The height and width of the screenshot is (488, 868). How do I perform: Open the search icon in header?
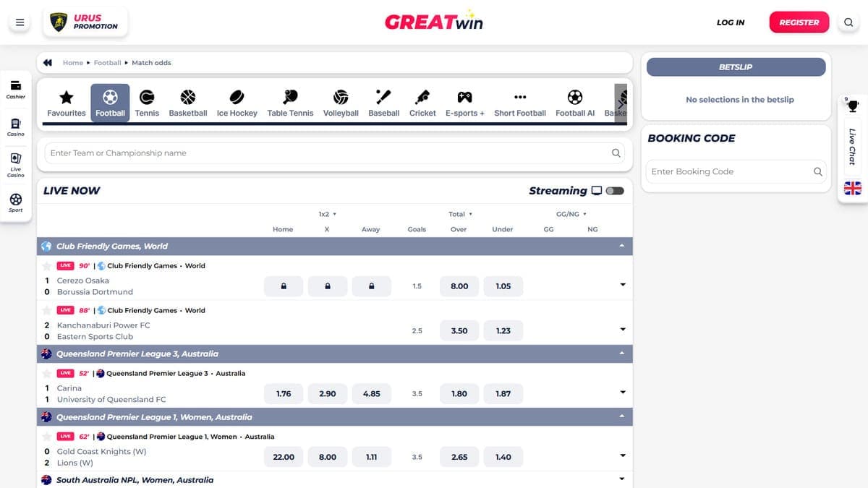848,22
